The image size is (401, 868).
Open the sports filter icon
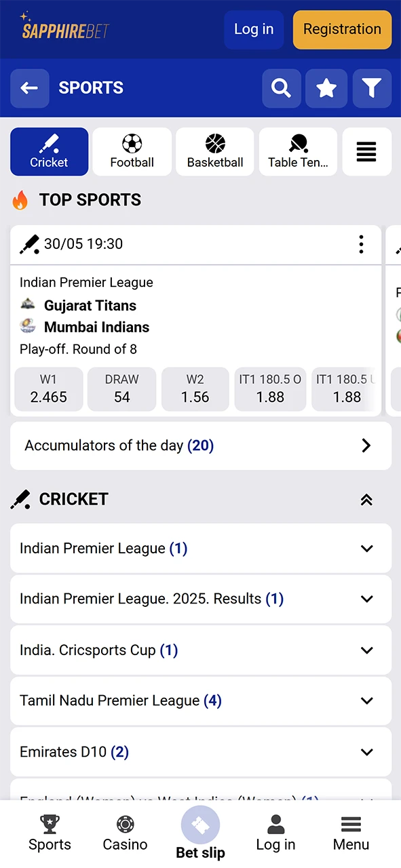(x=372, y=88)
